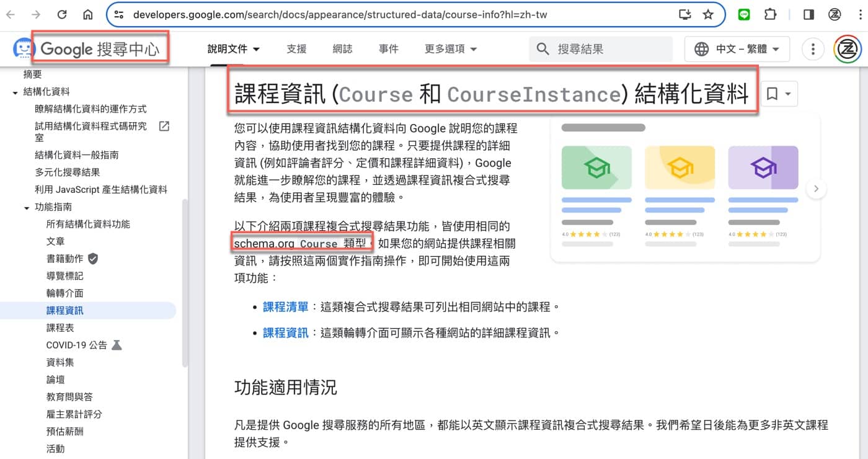Open Chrome three-dot menu
This screenshot has width=868, height=459.
point(859,14)
